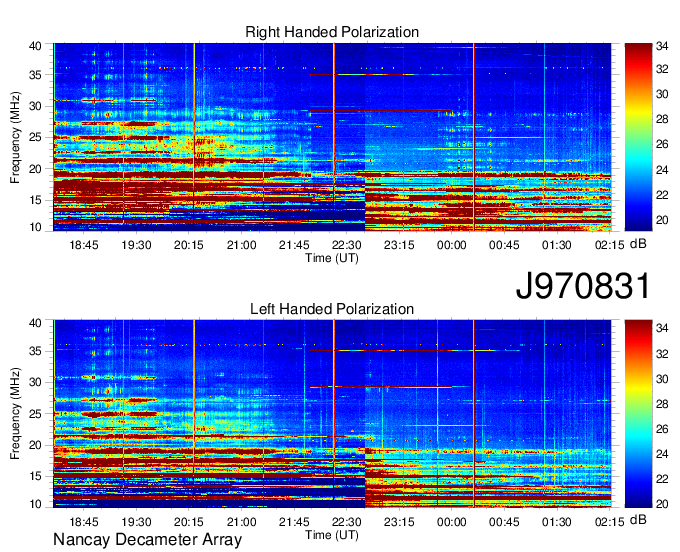Click 00:00 tick under Left Handed plot
Viewport: 680px width, 552px height.
tap(451, 523)
